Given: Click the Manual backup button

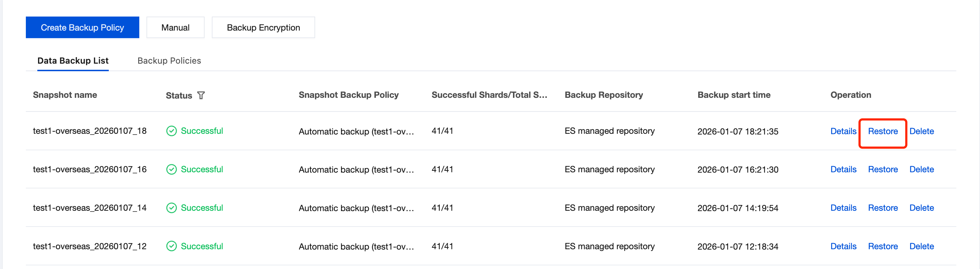Looking at the screenshot, I should (176, 27).
